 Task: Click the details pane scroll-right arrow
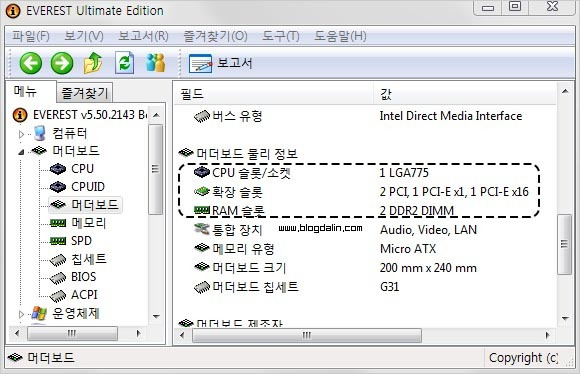tap(547, 336)
